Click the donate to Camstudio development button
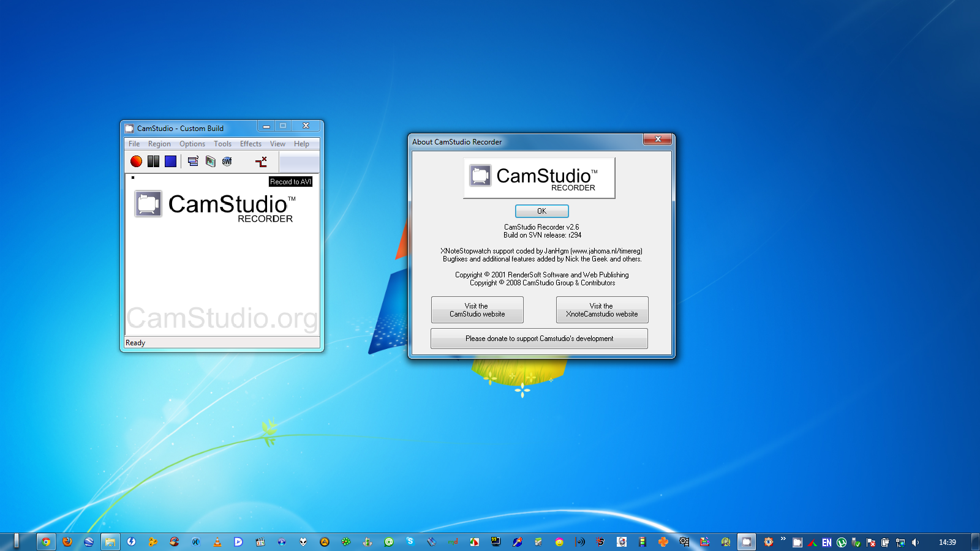Screen dimensions: 980x551 click(539, 339)
